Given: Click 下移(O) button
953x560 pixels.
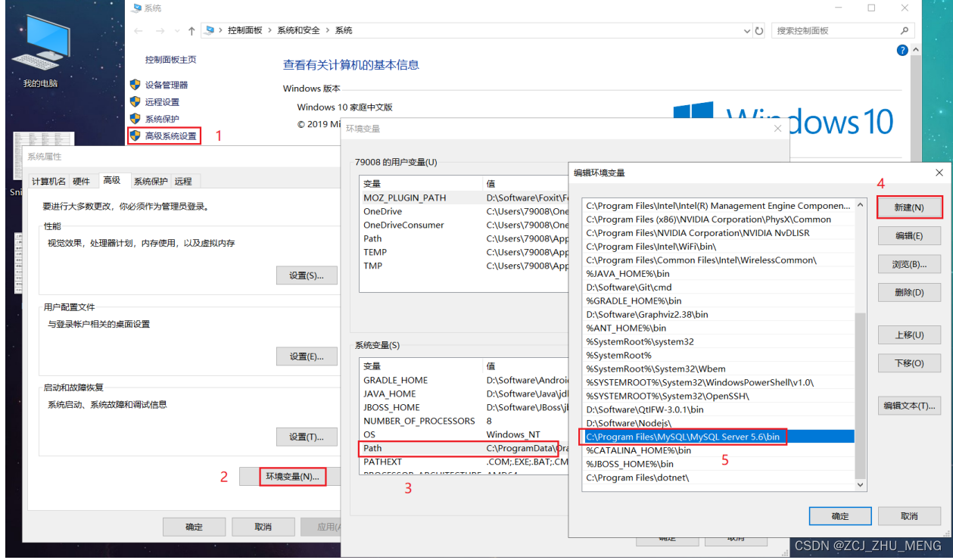Looking at the screenshot, I should [x=909, y=363].
